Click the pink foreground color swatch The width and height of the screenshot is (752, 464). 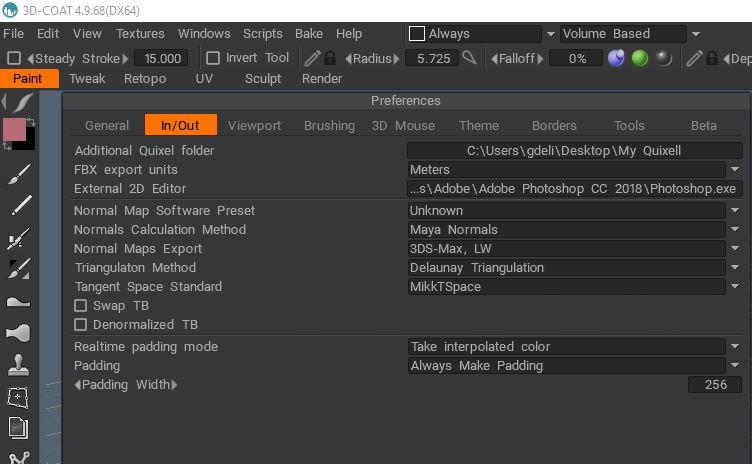[x=14, y=129]
